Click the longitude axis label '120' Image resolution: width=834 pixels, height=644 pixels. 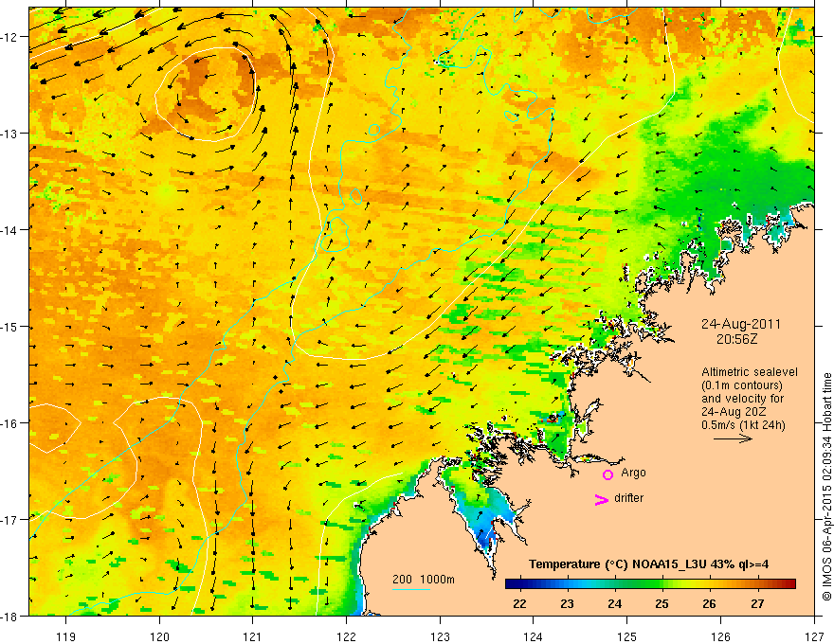pyautogui.click(x=159, y=636)
